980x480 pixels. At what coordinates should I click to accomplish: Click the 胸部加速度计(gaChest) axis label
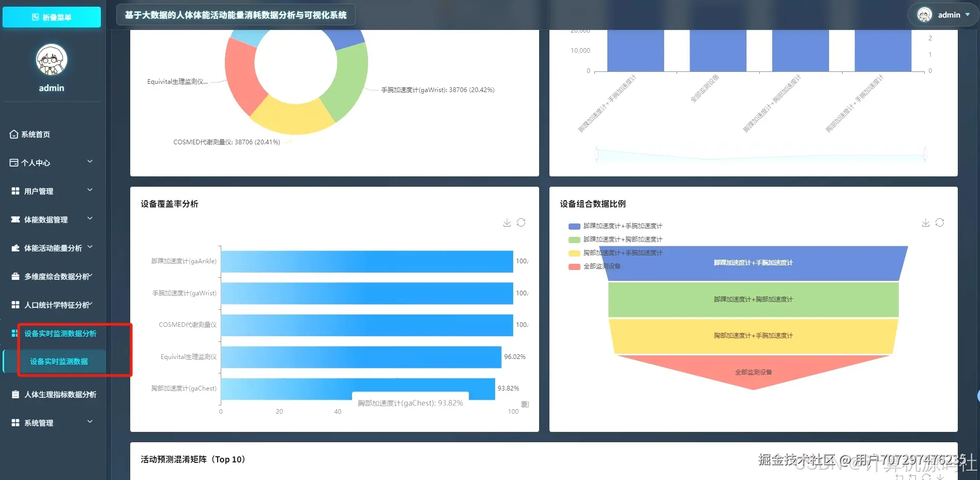pos(184,388)
